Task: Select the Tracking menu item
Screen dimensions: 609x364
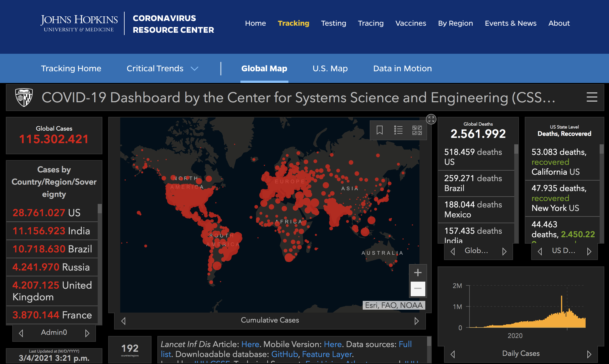Action: pos(293,23)
